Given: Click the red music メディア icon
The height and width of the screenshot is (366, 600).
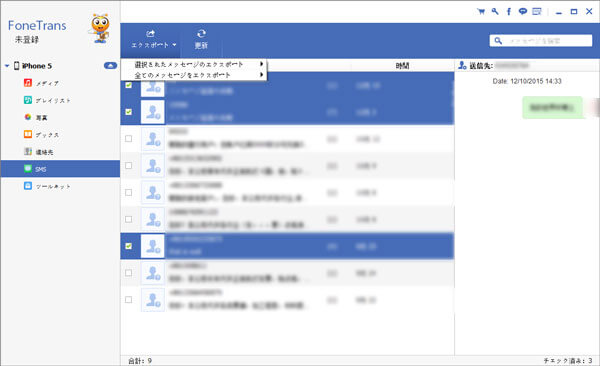Looking at the screenshot, I should point(28,83).
